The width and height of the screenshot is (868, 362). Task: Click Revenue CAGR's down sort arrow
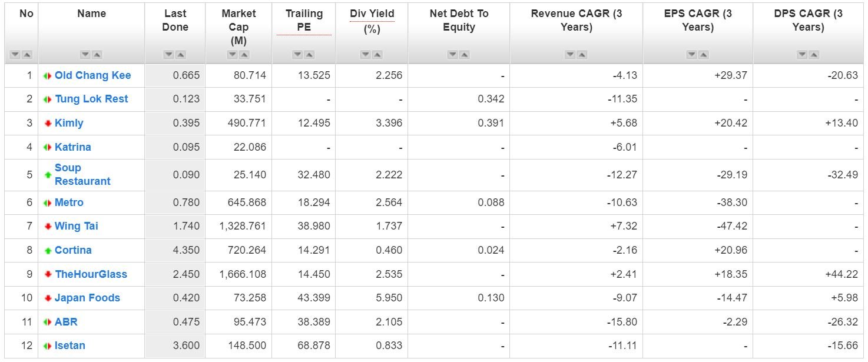[570, 55]
